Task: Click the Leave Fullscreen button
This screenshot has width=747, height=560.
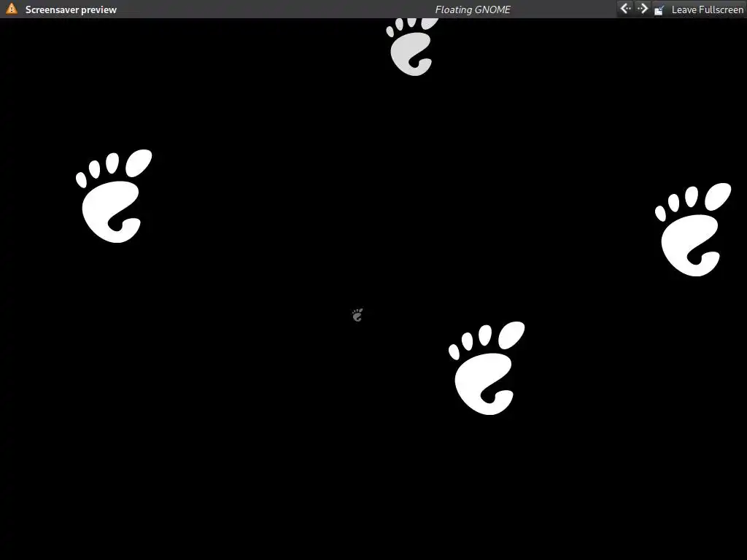Action: tap(698, 9)
